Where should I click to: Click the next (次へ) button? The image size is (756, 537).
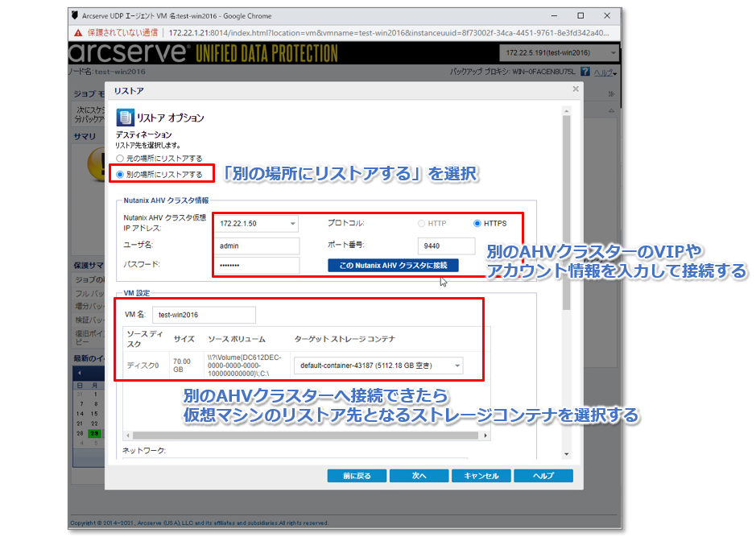click(419, 476)
